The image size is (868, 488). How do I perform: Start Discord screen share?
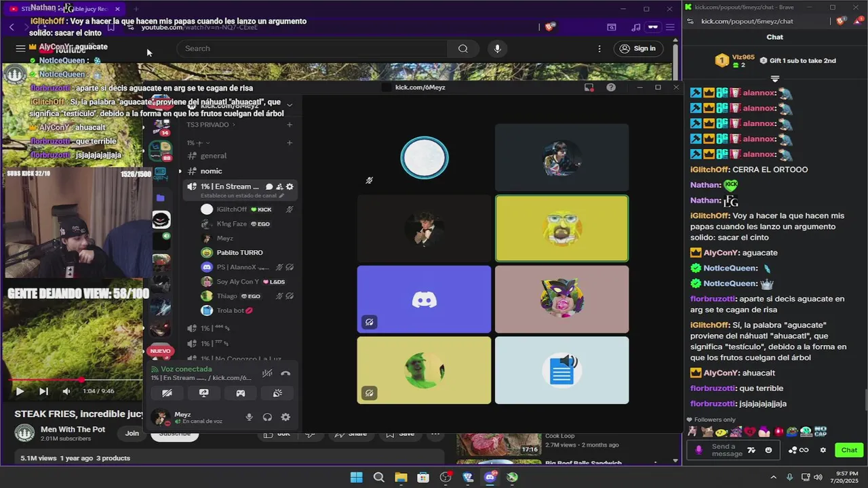click(203, 392)
